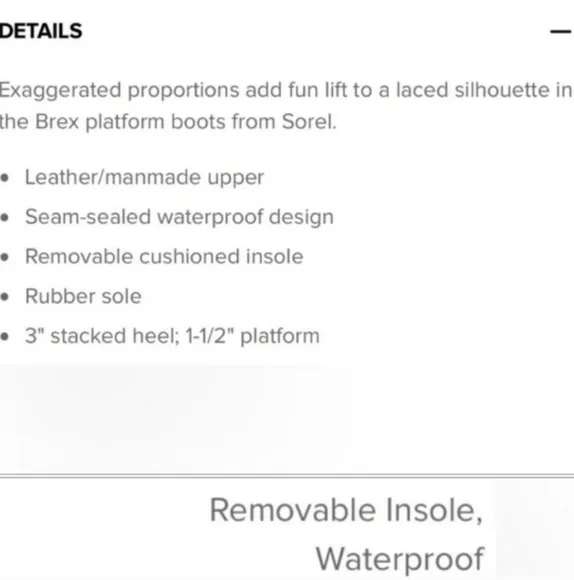Click the '3" stacked heel' text
574x580 pixels.
102,336
